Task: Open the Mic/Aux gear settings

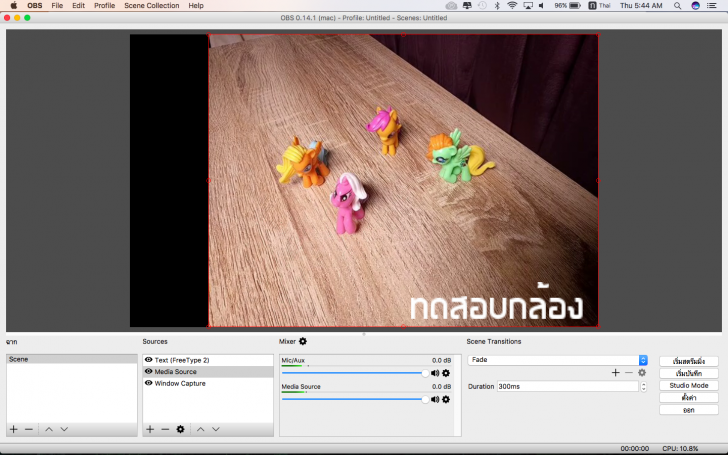Action: click(446, 373)
